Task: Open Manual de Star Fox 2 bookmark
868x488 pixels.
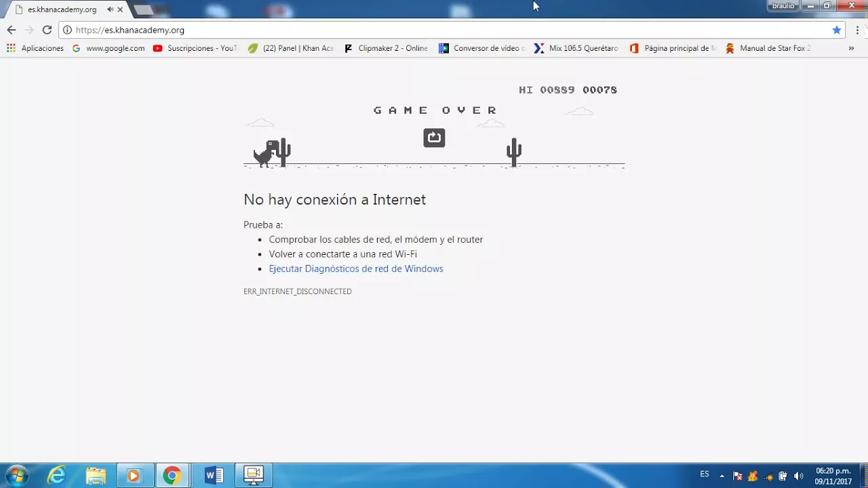Action: [x=768, y=48]
